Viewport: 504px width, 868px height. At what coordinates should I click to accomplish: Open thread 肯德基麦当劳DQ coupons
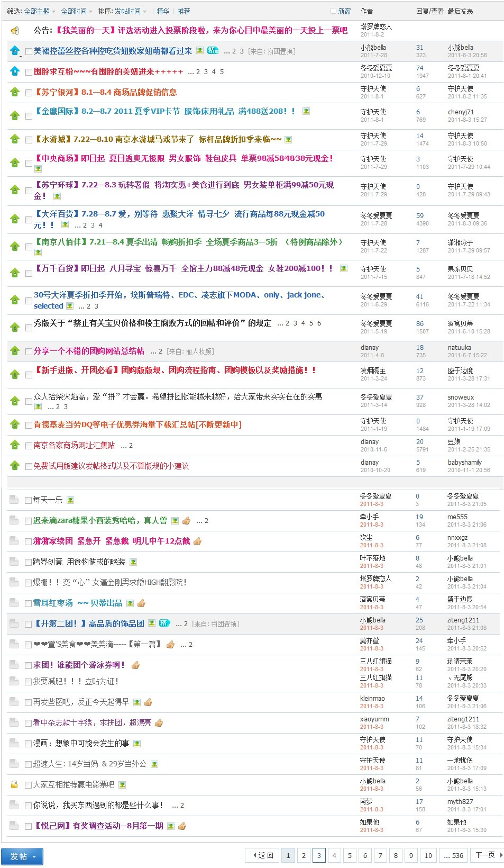[138, 424]
